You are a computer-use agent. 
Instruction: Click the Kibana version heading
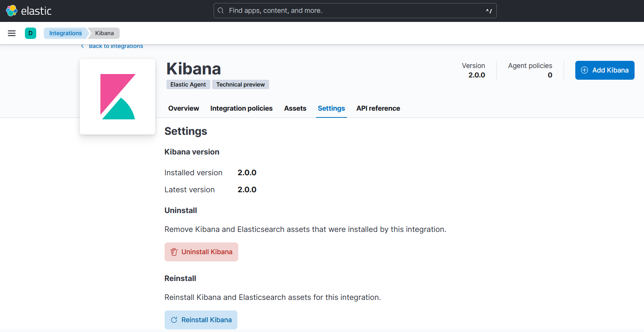pos(192,152)
